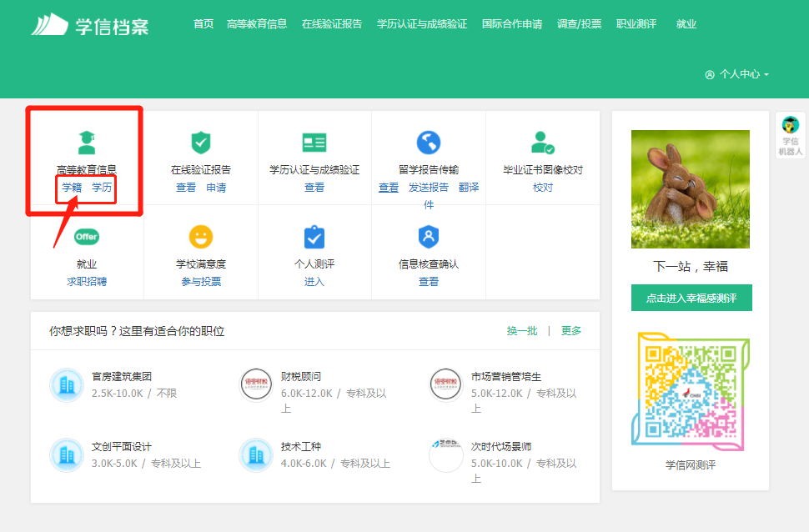809x532 pixels.
Task: Open 国际合作申请 menu item
Action: pos(512,24)
